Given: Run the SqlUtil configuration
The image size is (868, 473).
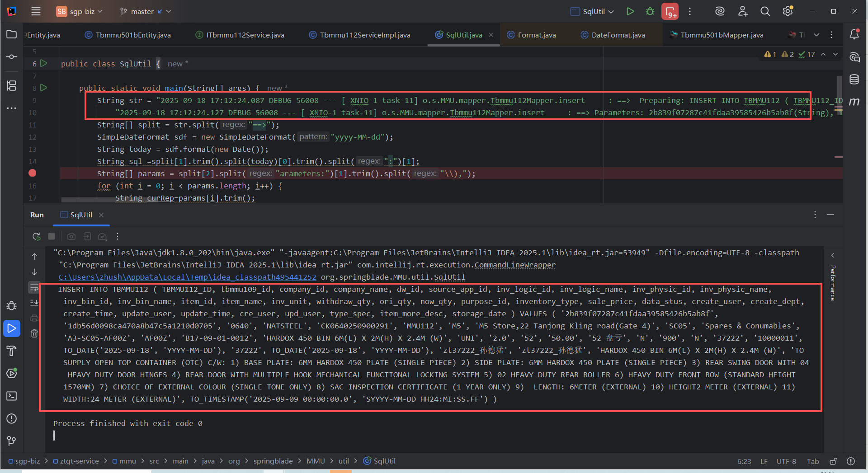Looking at the screenshot, I should 630,11.
